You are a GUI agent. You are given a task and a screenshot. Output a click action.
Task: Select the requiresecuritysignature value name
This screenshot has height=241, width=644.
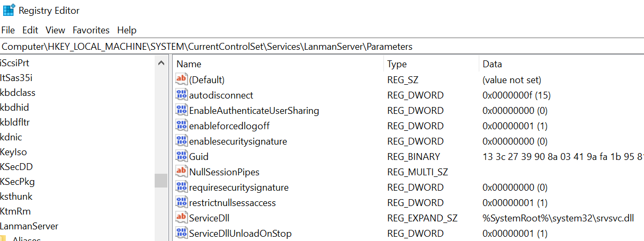pos(239,188)
